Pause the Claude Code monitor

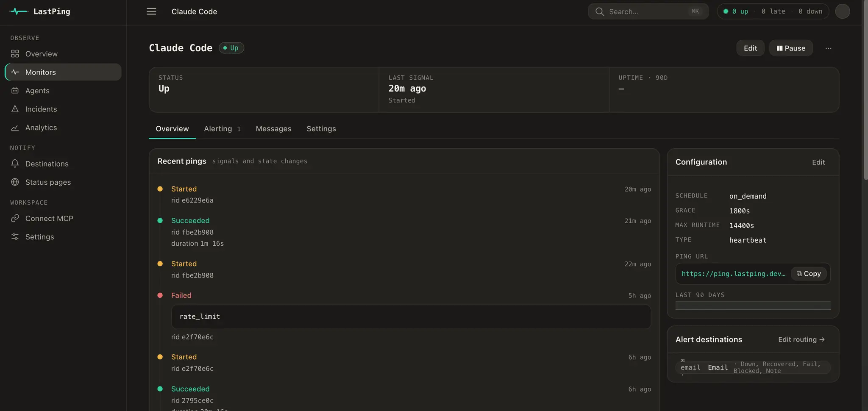(x=791, y=48)
